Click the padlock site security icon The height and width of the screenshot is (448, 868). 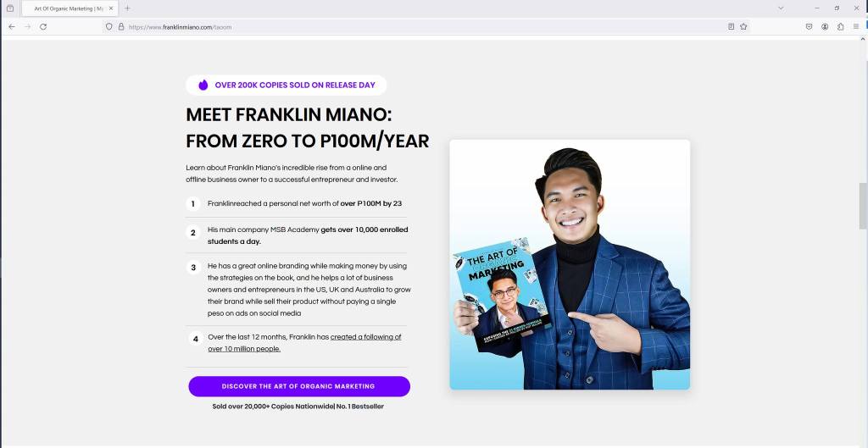(121, 26)
